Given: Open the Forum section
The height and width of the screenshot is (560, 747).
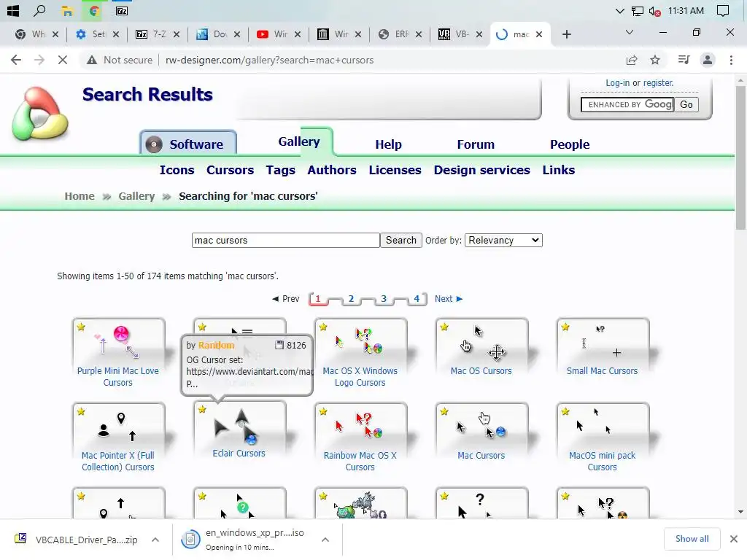Looking at the screenshot, I should 476,144.
